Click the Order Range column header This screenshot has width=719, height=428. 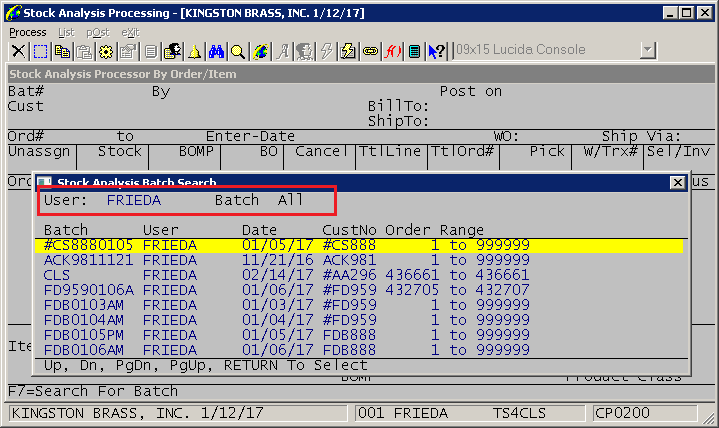coord(434,230)
